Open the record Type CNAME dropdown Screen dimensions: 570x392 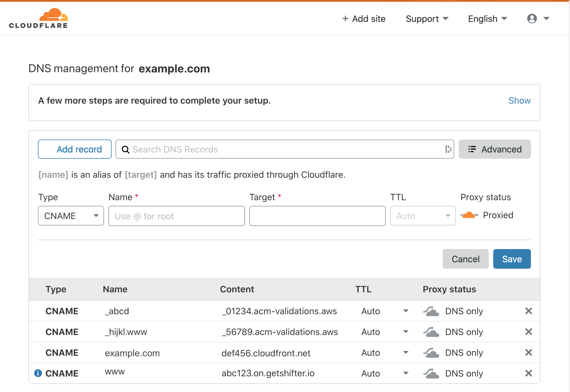[71, 216]
